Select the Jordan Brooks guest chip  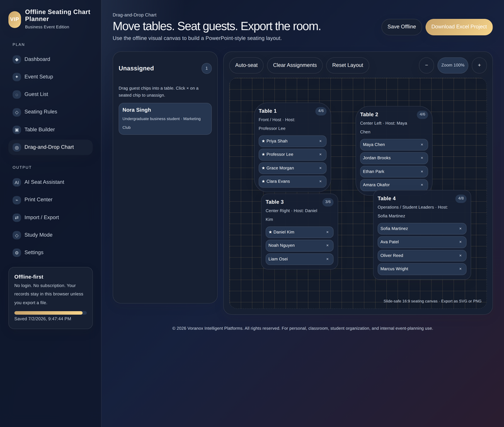click(x=394, y=158)
